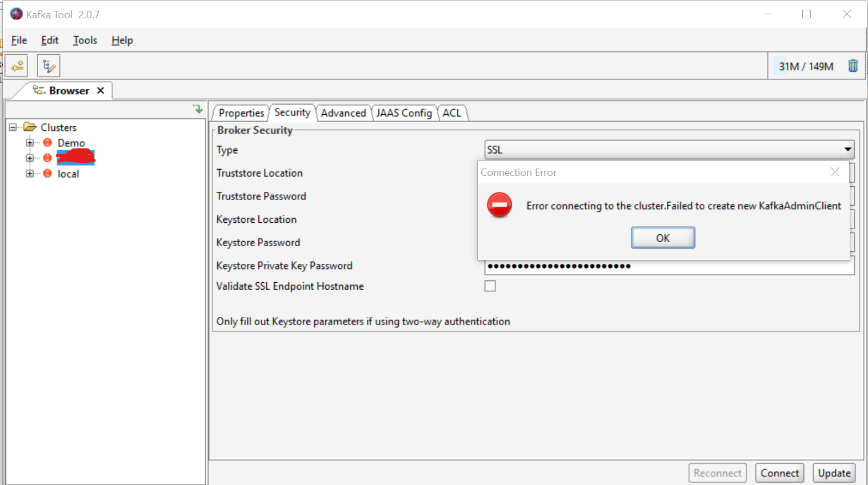
Task: Click the Connect button
Action: (x=779, y=473)
